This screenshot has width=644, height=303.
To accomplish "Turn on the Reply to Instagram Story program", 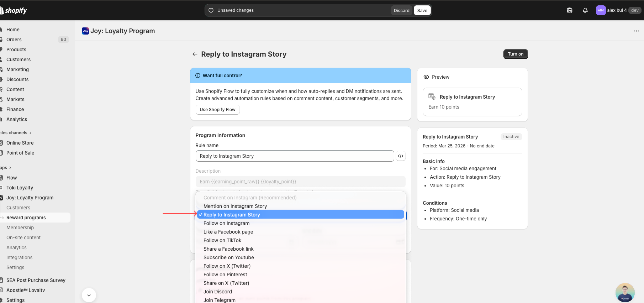I will pyautogui.click(x=515, y=54).
